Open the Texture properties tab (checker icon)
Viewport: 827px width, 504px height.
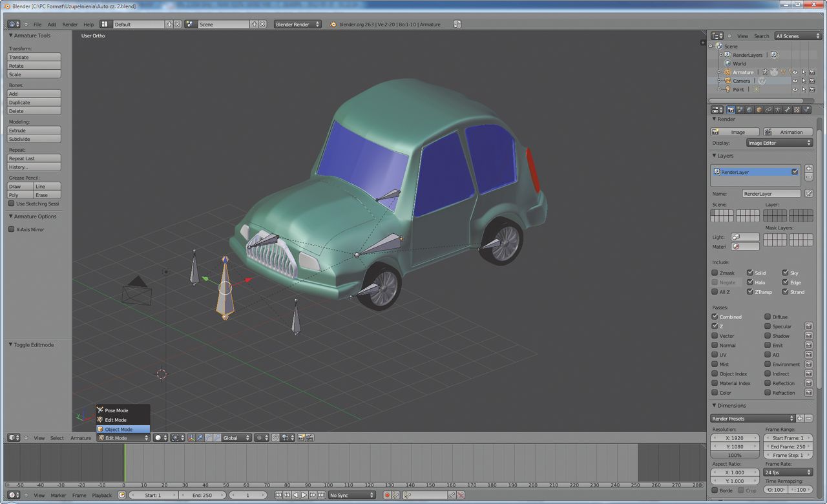coord(797,110)
